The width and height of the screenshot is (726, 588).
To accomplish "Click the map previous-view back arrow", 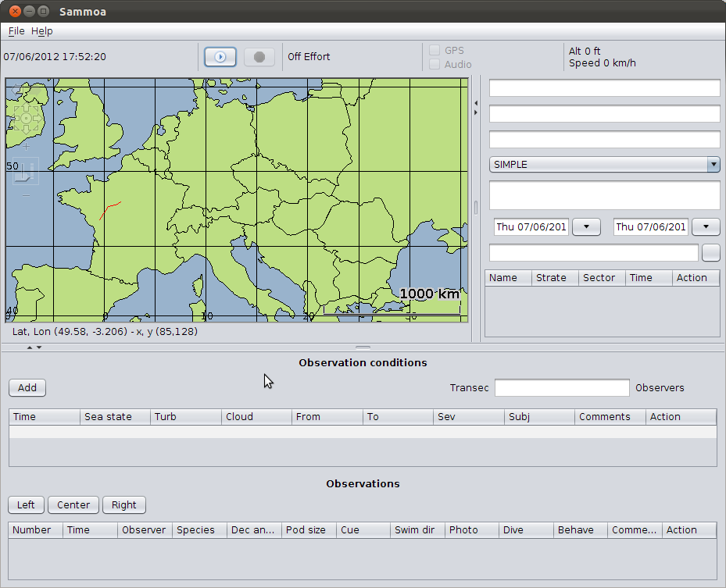I will coord(17,91).
